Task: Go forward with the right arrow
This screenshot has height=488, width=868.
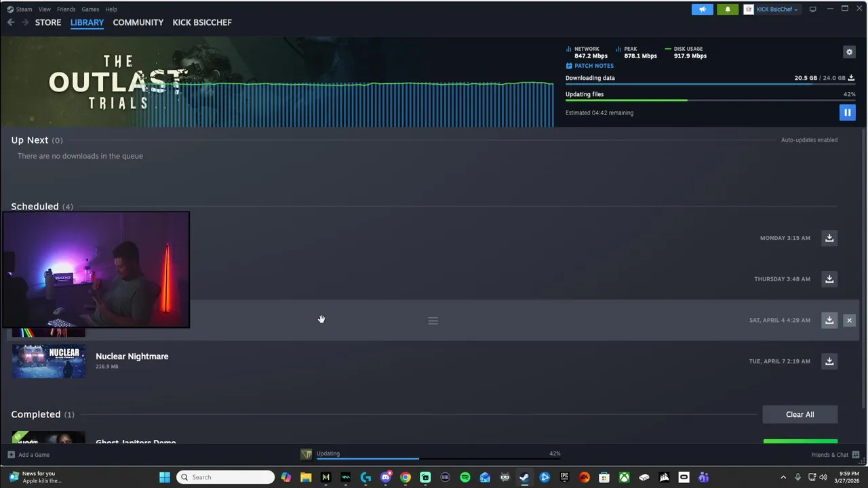Action: [x=24, y=22]
